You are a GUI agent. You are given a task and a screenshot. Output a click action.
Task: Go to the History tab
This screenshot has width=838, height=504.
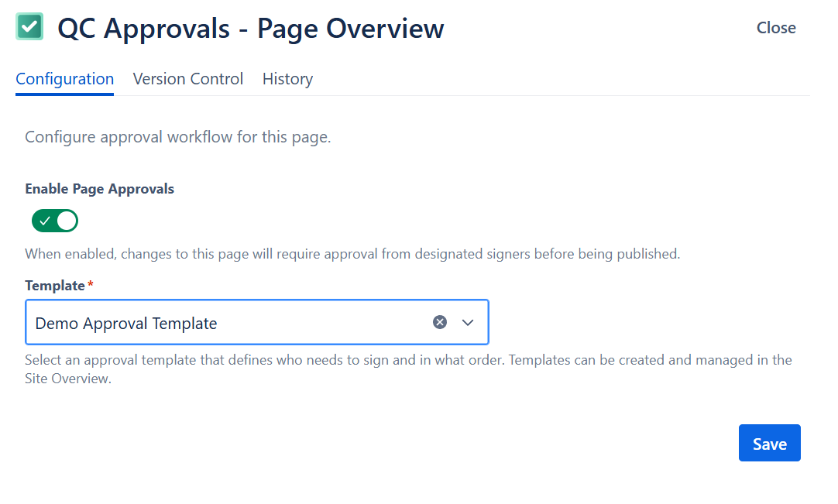[287, 79]
